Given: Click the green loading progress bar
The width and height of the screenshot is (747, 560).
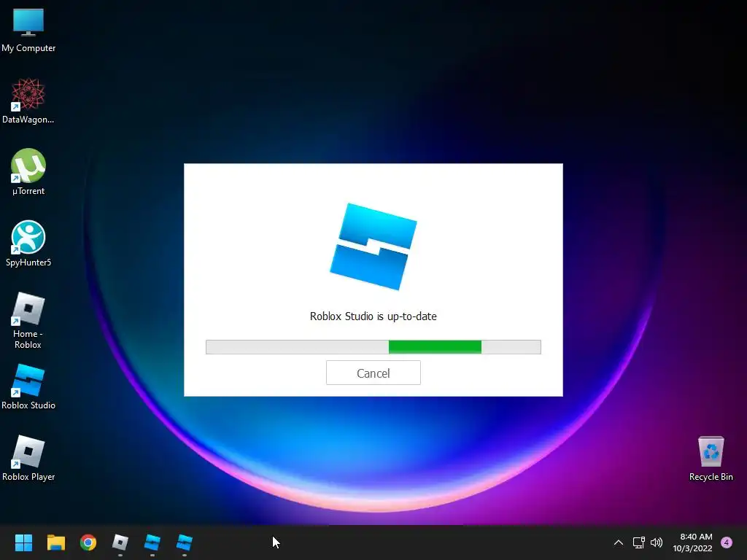Looking at the screenshot, I should (373, 347).
